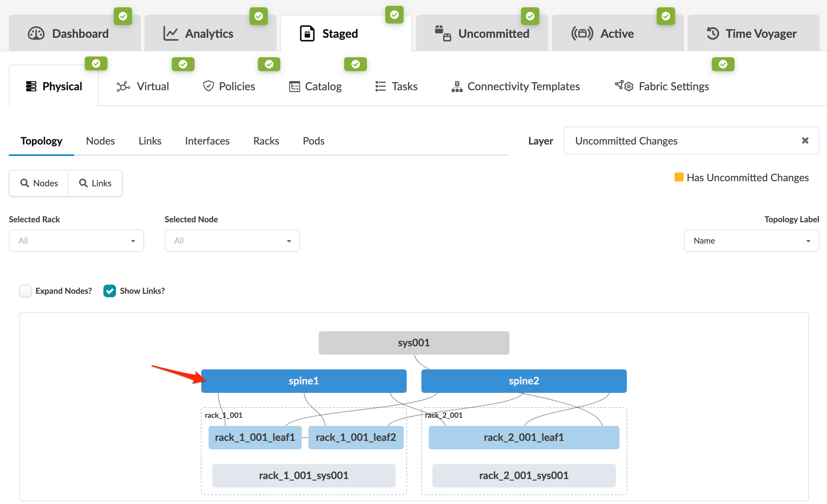Uncheck the Show Links checkbox
This screenshot has height=504, width=827.
110,291
